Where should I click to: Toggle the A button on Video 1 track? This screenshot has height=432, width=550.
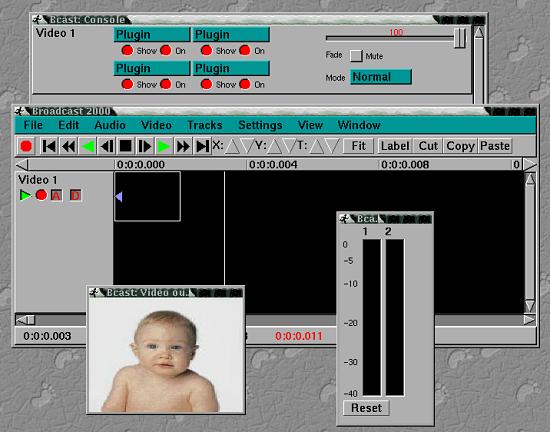click(x=56, y=195)
